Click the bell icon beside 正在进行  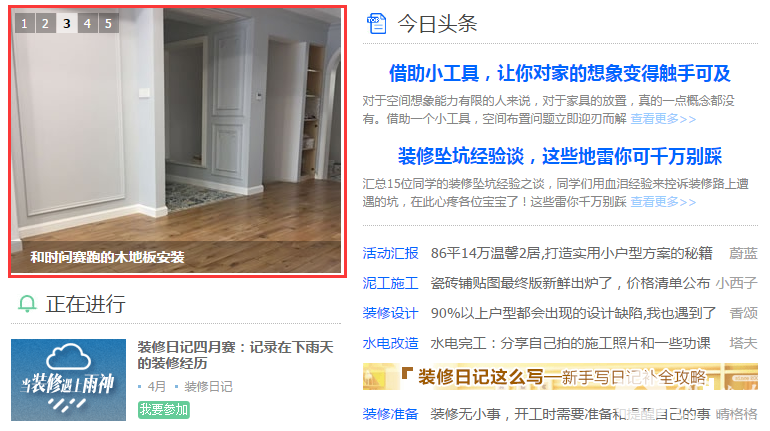(27, 304)
